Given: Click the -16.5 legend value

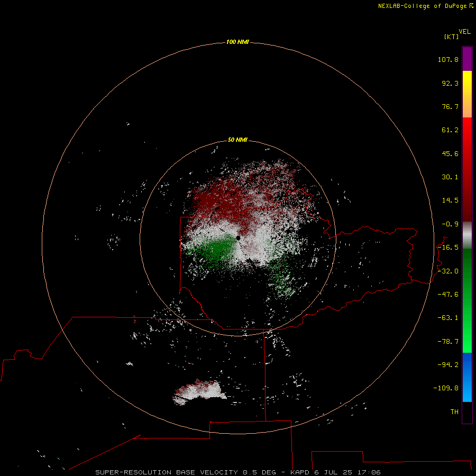Looking at the screenshot, I should [x=448, y=248].
